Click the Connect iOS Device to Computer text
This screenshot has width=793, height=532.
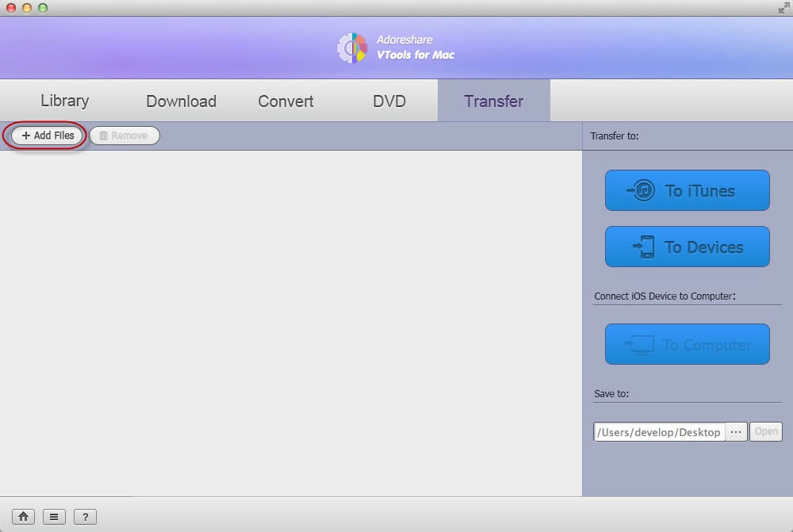coord(665,297)
